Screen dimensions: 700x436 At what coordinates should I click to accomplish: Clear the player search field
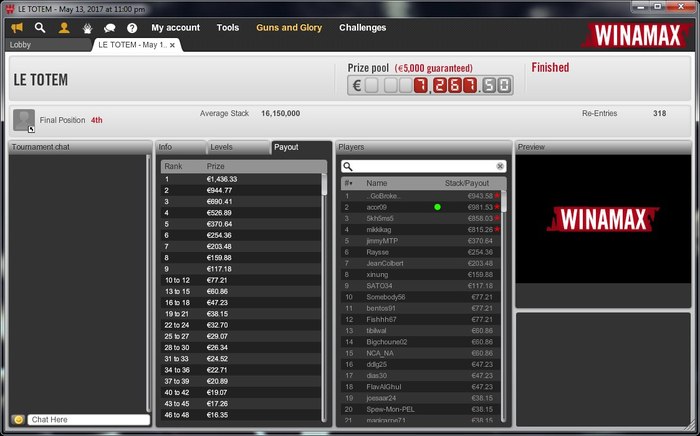coord(500,166)
